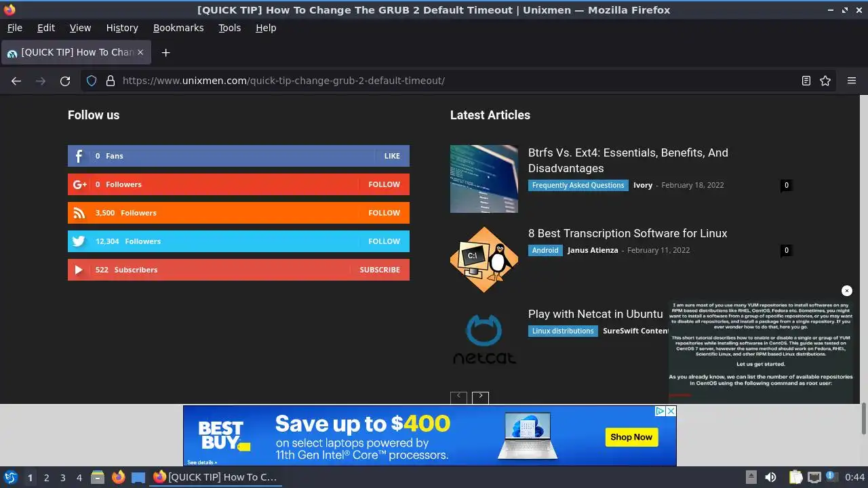Select the QUICK TIP browser tab
This screenshot has width=868, height=488.
click(x=76, y=52)
